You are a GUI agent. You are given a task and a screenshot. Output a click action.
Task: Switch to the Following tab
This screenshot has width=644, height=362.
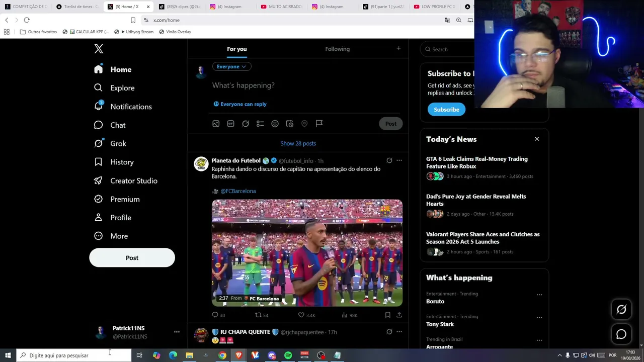[337, 49]
